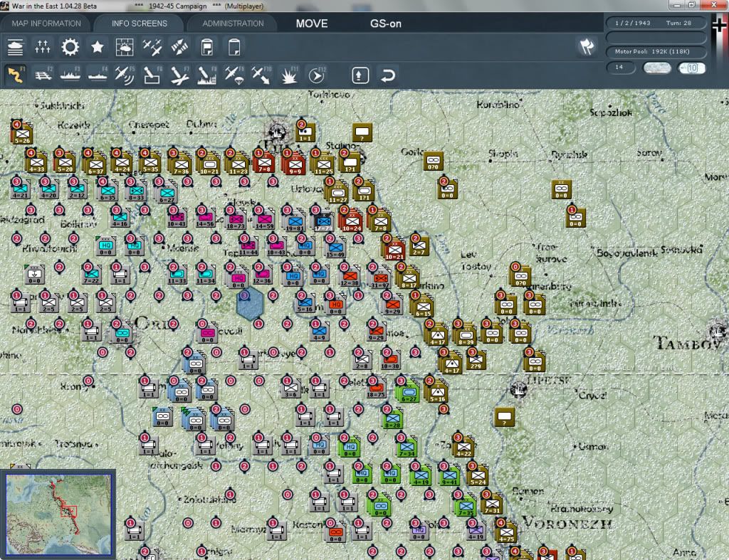Select the F1 move mode icon
The image size is (729, 560).
(16, 75)
